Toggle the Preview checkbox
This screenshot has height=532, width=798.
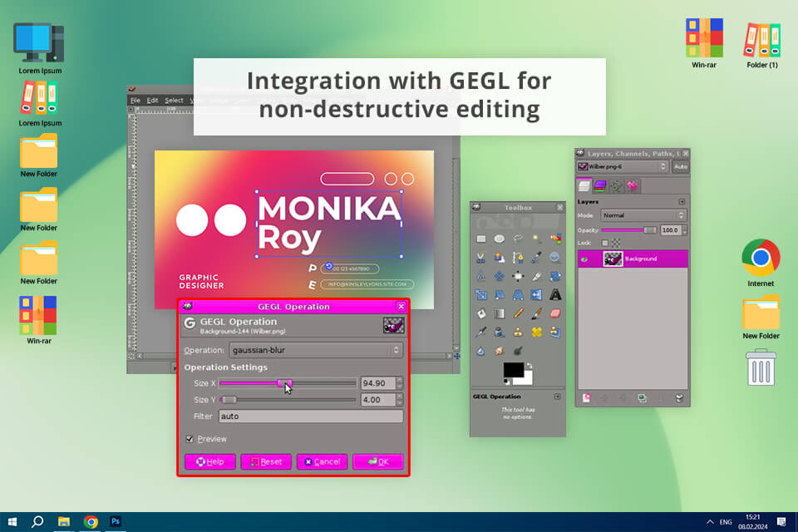click(x=190, y=439)
